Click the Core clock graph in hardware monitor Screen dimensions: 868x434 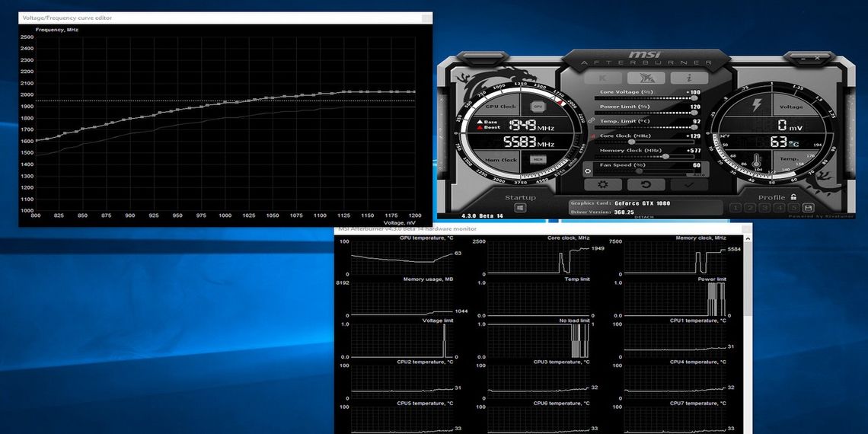[538, 258]
